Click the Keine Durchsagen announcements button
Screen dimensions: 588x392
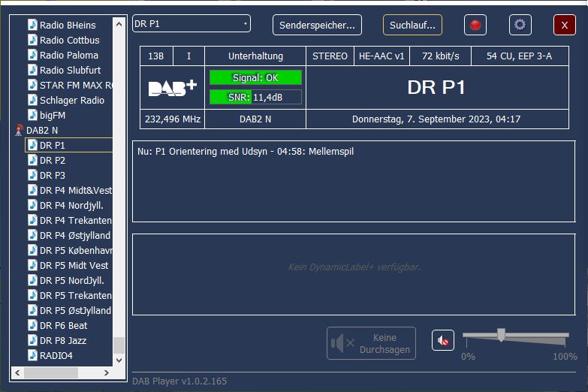click(x=371, y=343)
